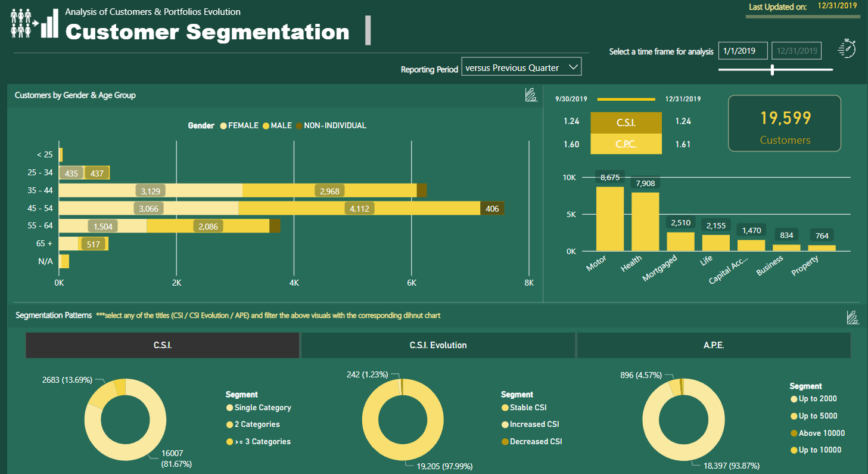The height and width of the screenshot is (474, 868).
Task: Select the Above 10000 segment legend marker
Action: 794,433
